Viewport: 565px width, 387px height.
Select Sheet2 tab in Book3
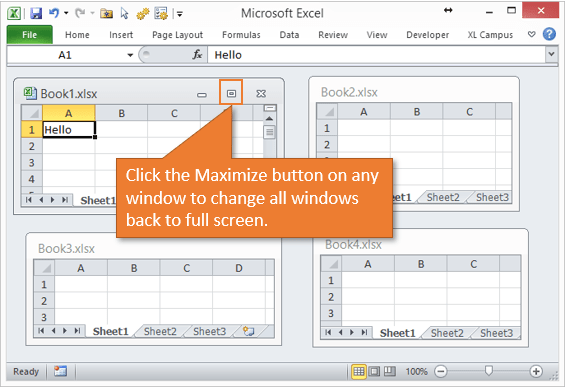coord(160,331)
